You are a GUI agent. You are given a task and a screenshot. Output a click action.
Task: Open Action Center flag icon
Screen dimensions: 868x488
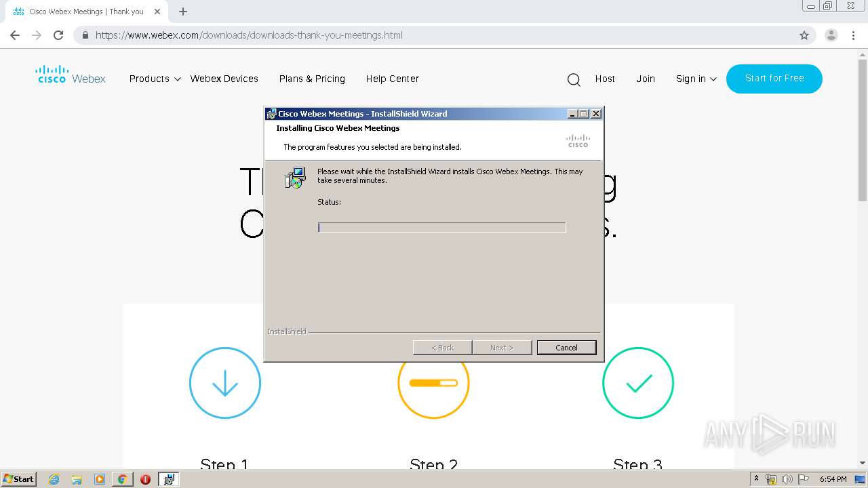pos(804,479)
